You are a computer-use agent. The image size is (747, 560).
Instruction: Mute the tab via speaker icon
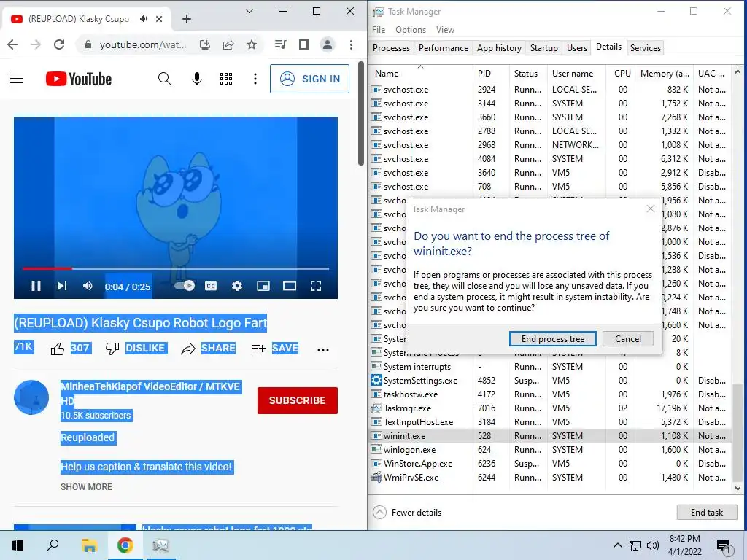tap(144, 19)
